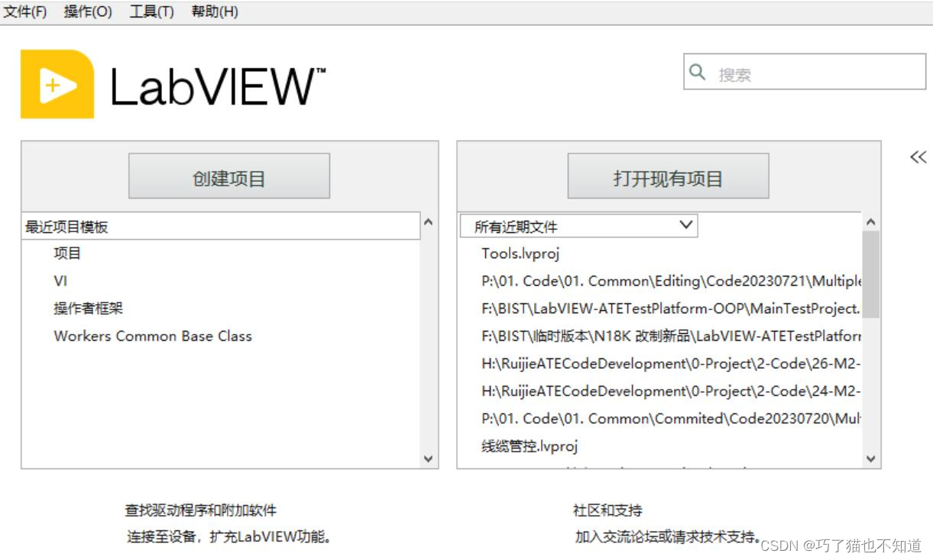Click the double-chevron « collapse icon

click(x=917, y=156)
